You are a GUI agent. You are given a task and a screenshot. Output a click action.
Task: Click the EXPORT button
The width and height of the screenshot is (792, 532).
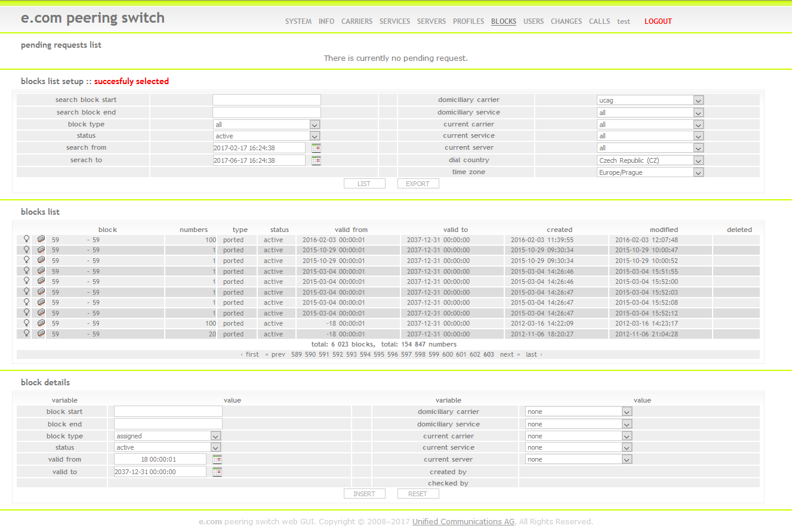(418, 184)
